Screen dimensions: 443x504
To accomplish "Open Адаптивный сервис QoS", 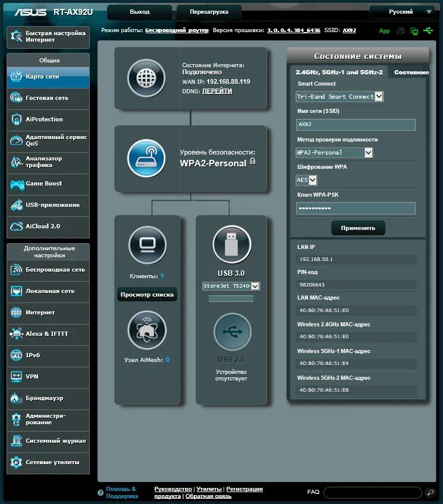I will [48, 141].
